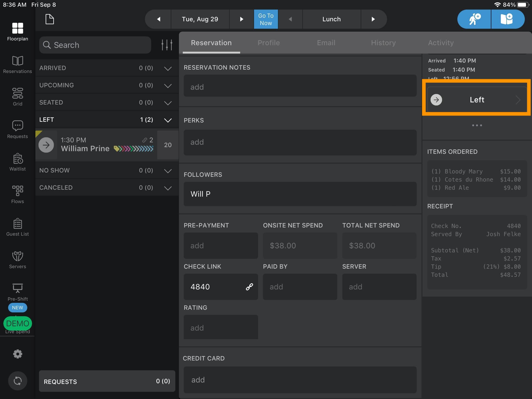Viewport: 532px width, 399px height.
Task: Expand the NO SHOW section
Action: tap(107, 171)
